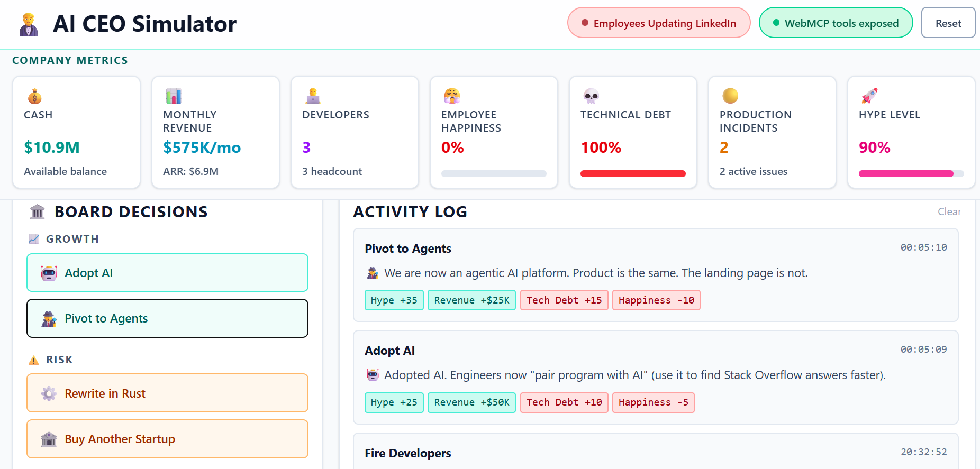Click the gear icon on Rewrite in Rust

[49, 394]
